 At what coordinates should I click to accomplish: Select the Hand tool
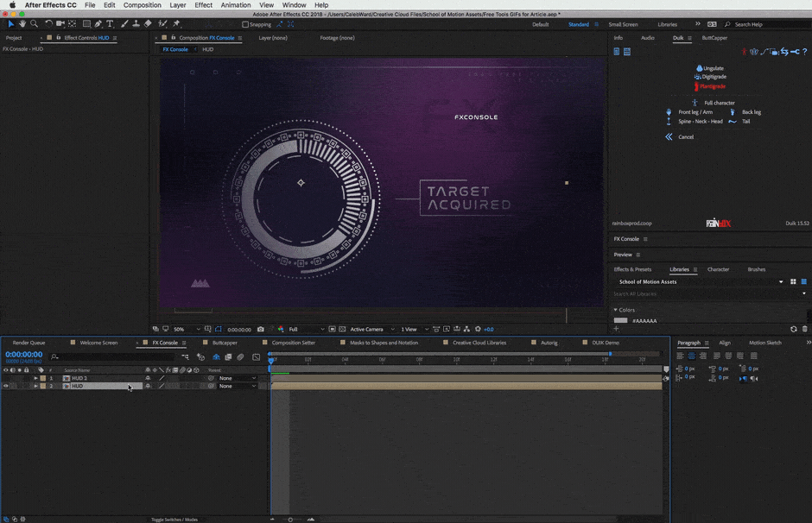(22, 24)
